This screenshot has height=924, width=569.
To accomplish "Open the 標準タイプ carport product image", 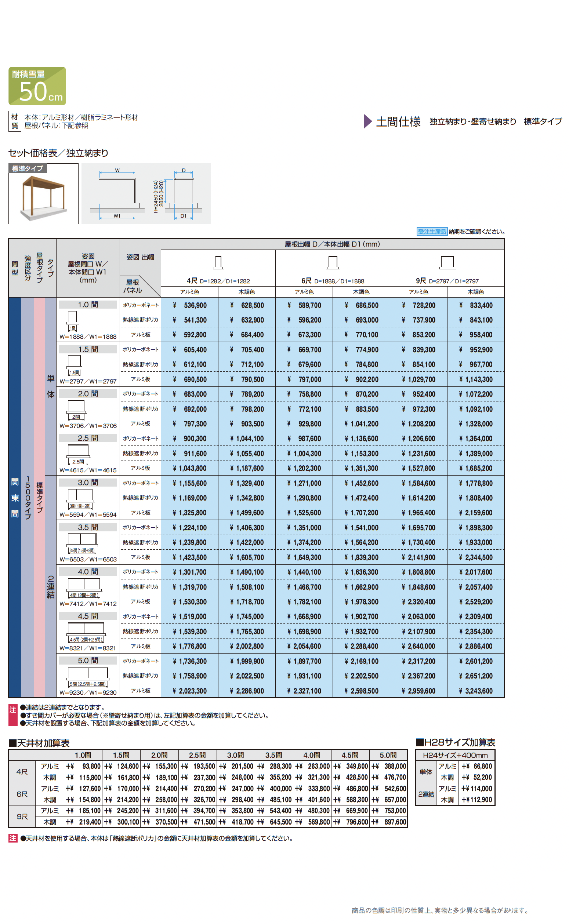I will (x=43, y=197).
